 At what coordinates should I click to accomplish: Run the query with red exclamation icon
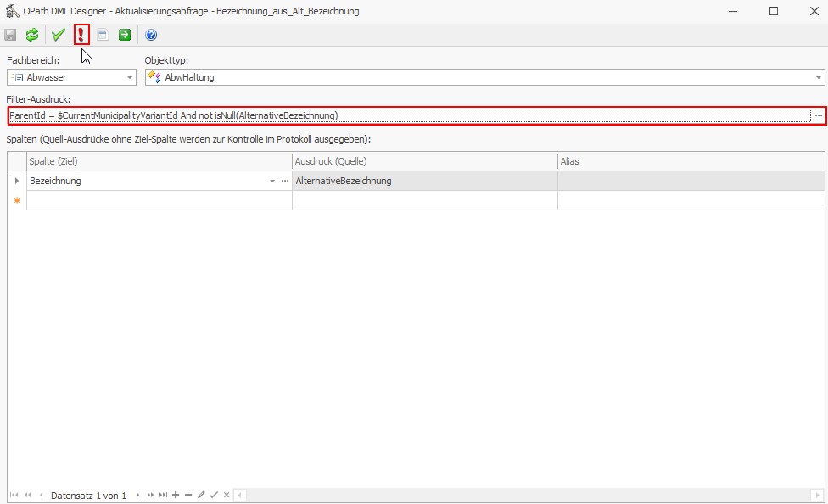[x=81, y=35]
